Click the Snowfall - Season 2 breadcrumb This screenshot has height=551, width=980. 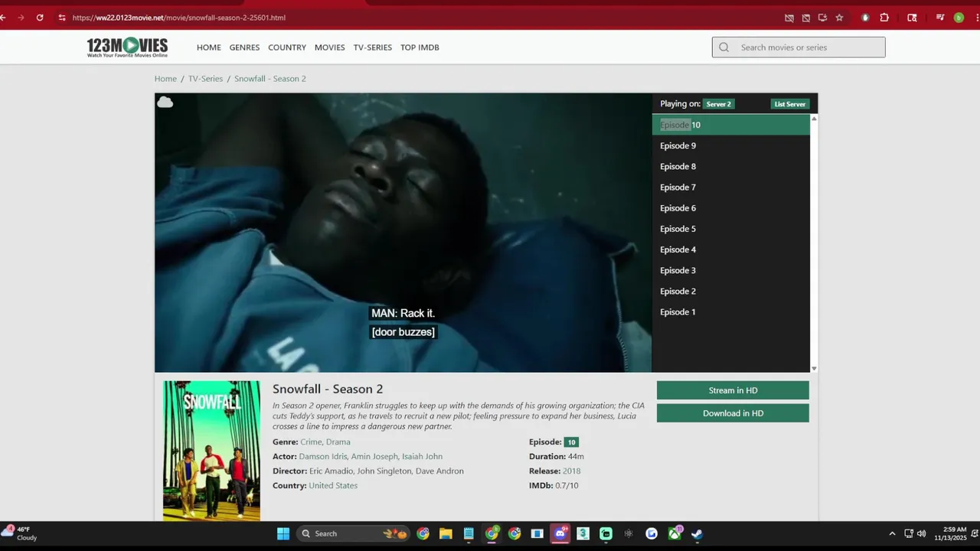[269, 79]
